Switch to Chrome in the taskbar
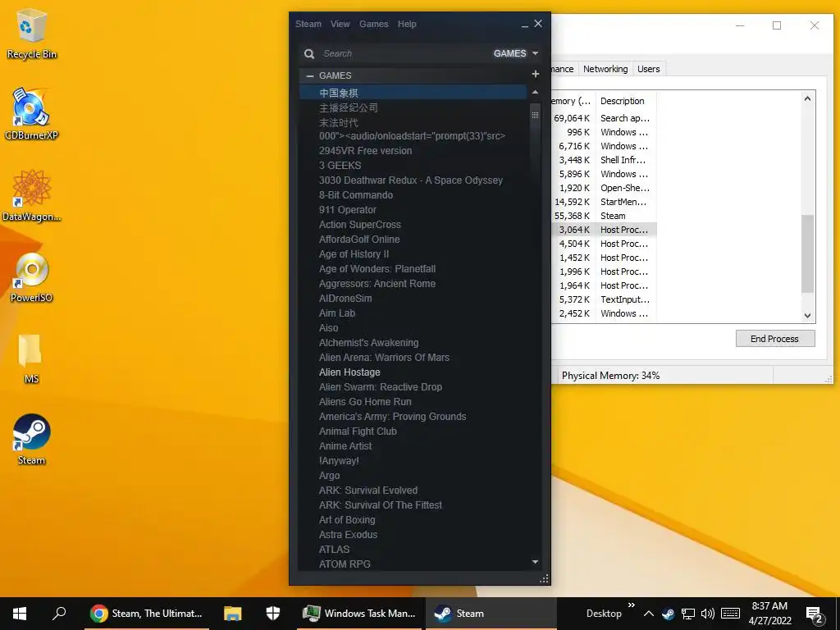 tap(147, 614)
